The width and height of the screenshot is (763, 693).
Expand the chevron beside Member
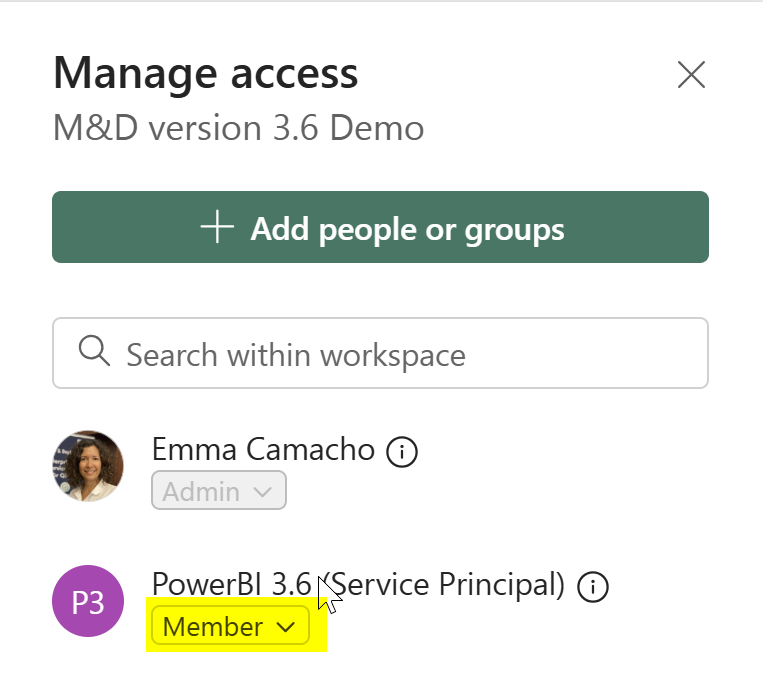(285, 627)
